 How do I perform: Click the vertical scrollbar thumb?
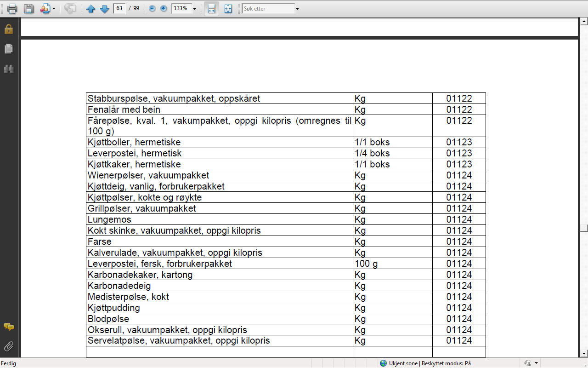pos(584,228)
